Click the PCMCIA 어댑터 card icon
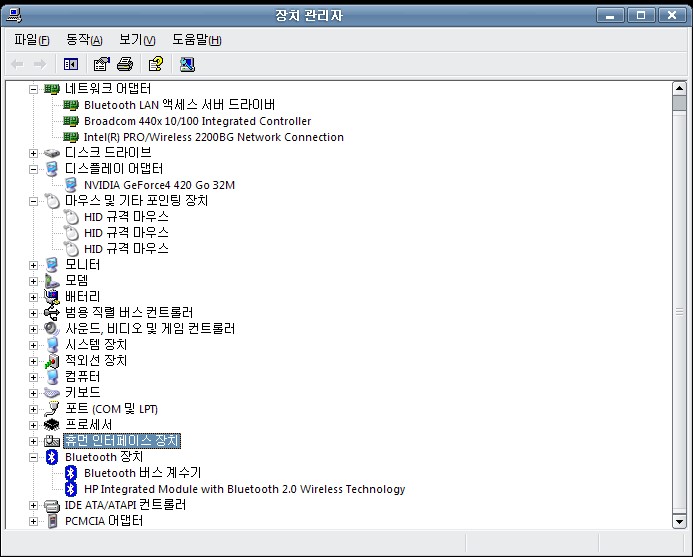This screenshot has width=693, height=557. [52, 521]
